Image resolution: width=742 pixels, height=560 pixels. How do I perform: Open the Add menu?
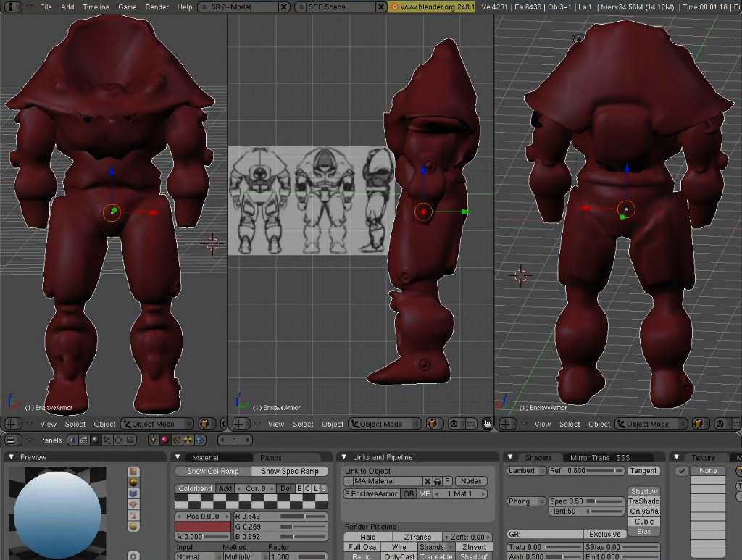[x=67, y=7]
